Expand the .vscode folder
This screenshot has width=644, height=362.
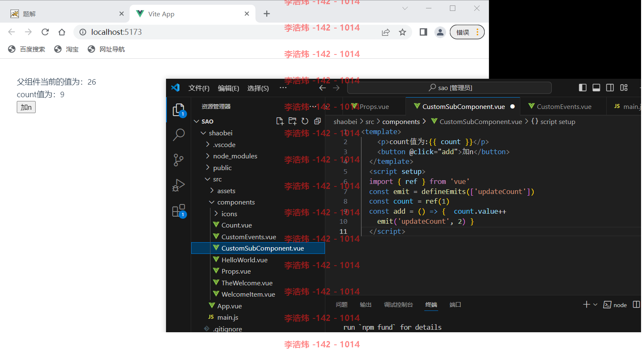coord(208,145)
